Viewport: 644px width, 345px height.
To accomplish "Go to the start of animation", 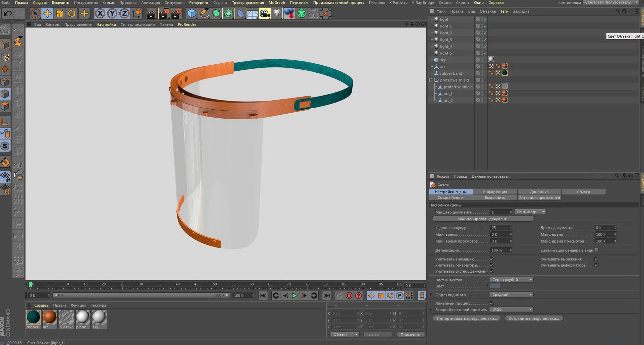I will [263, 295].
